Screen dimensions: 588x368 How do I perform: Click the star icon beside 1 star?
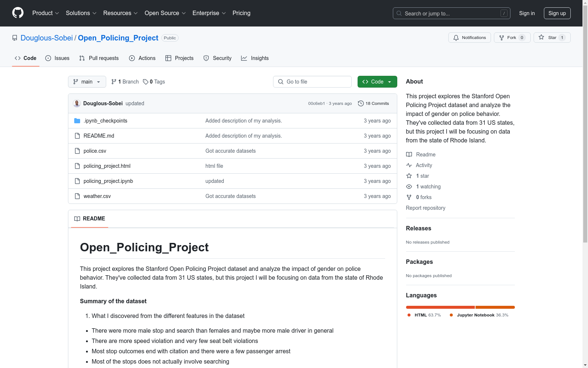pos(409,176)
